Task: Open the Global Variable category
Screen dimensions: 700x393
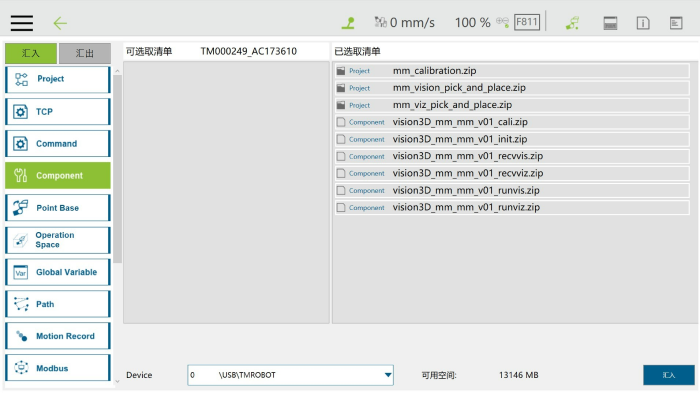Action: [x=58, y=272]
